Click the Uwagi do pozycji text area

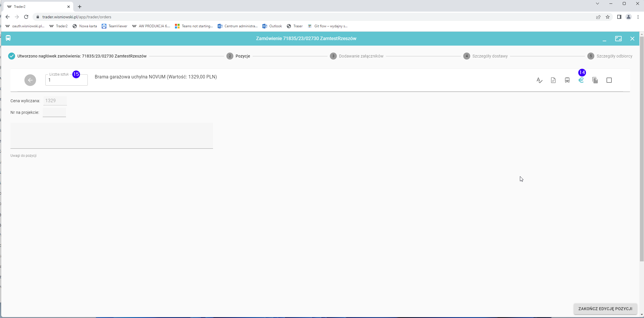(x=112, y=136)
